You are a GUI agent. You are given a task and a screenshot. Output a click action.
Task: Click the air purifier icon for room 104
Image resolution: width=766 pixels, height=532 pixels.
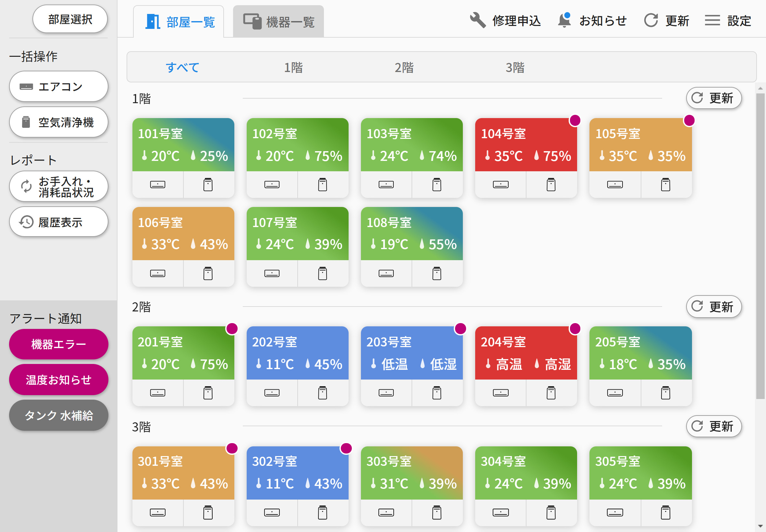551,184
